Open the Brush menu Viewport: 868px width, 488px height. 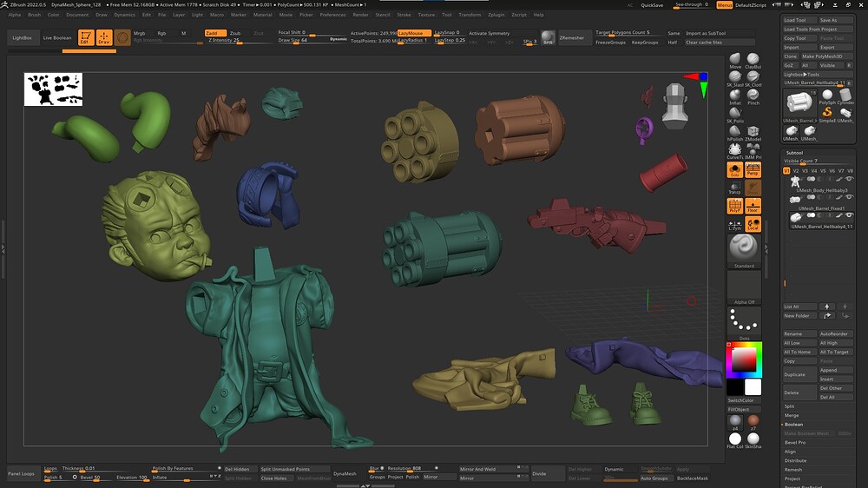pos(35,15)
